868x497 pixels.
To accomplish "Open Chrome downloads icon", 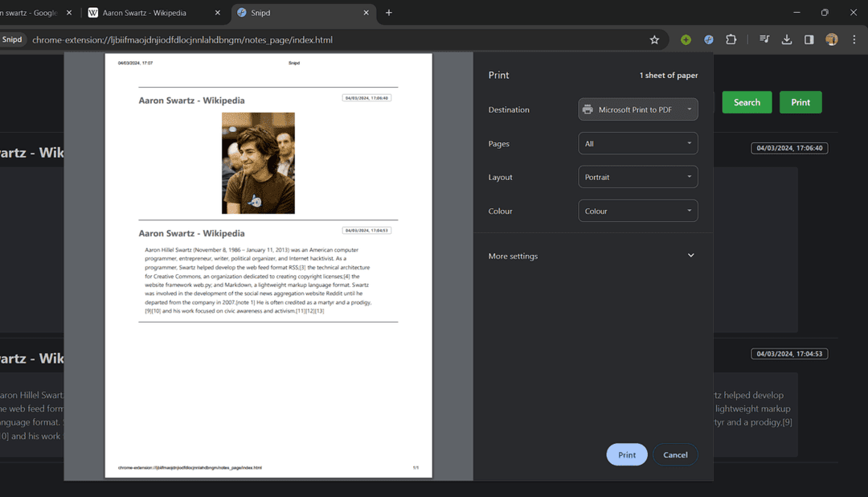I will (787, 40).
